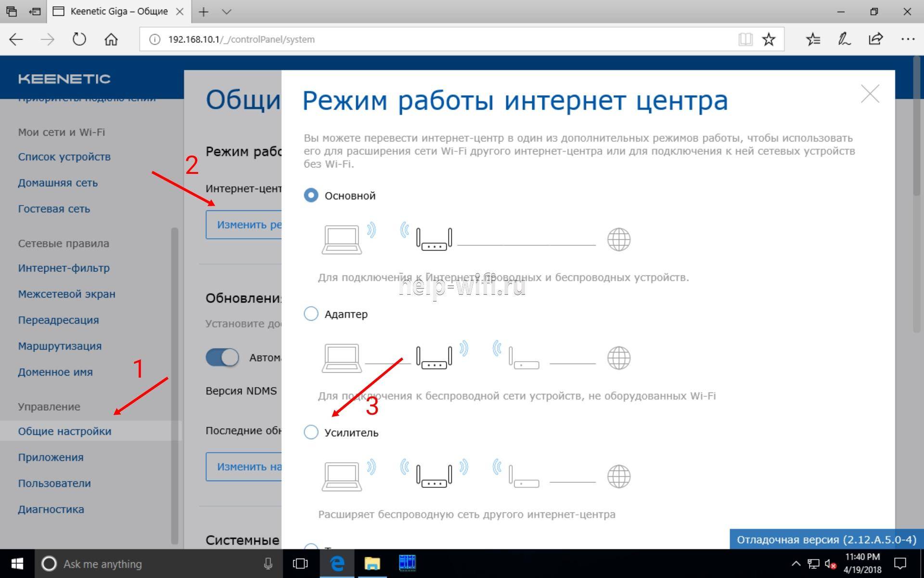This screenshot has width=924, height=578.
Task: Click the web notes pen icon
Action: point(844,39)
